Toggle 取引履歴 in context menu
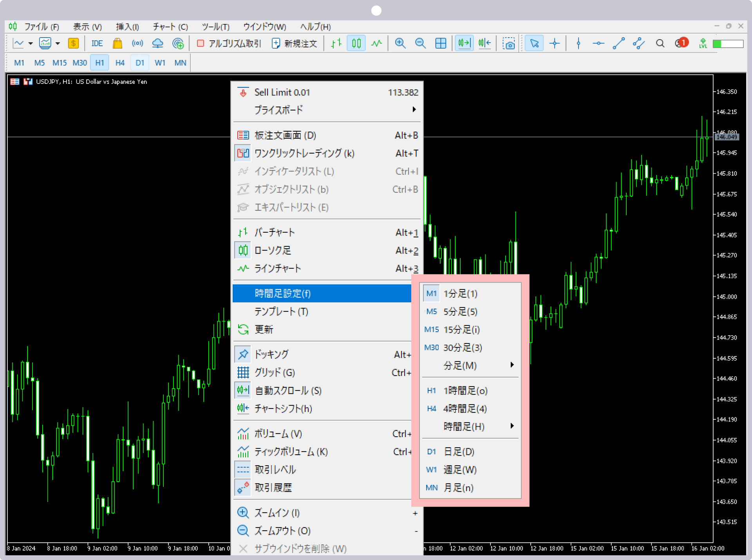 (x=322, y=488)
